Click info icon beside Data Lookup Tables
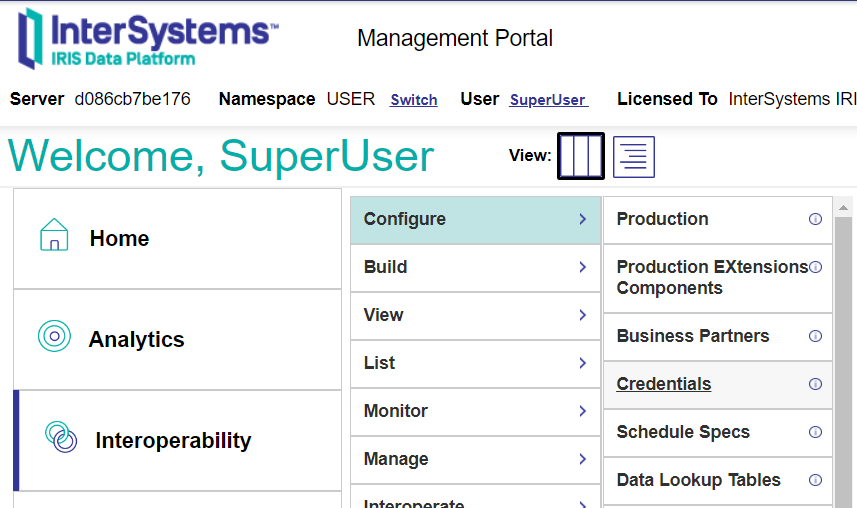857x508 pixels. click(815, 480)
